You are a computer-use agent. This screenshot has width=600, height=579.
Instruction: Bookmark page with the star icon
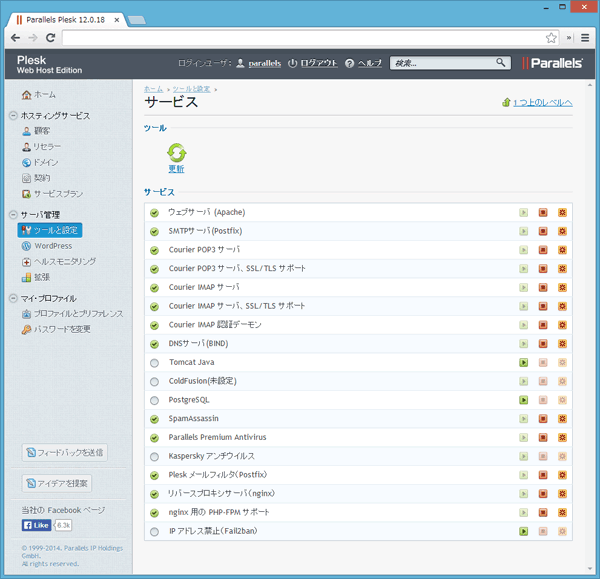[551, 38]
